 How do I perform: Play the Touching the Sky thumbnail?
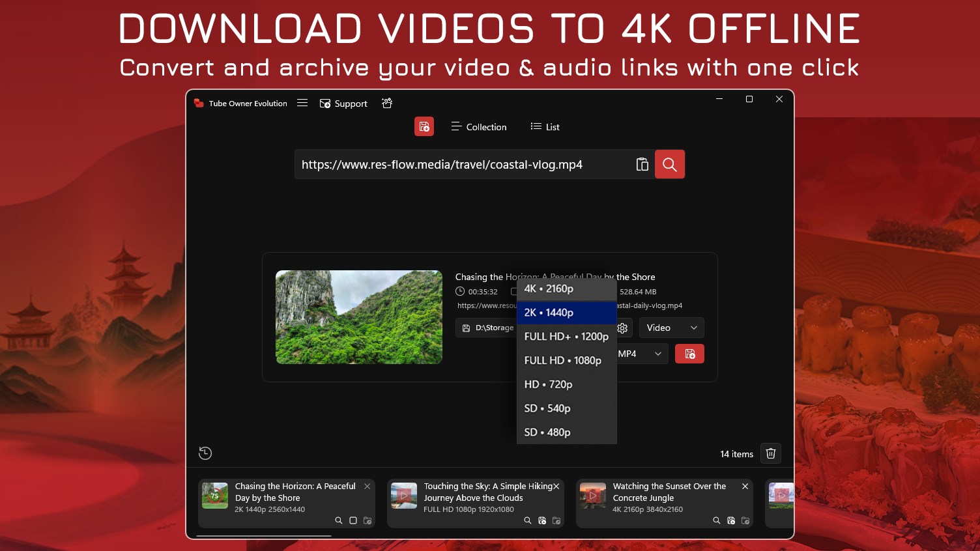point(404,496)
